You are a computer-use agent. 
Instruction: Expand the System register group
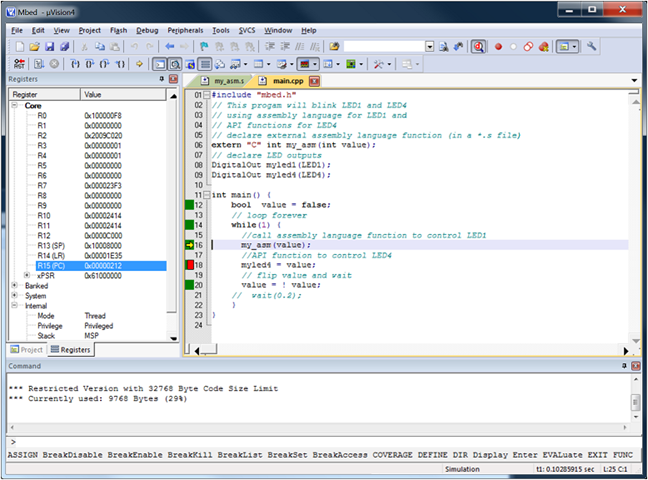(14, 295)
